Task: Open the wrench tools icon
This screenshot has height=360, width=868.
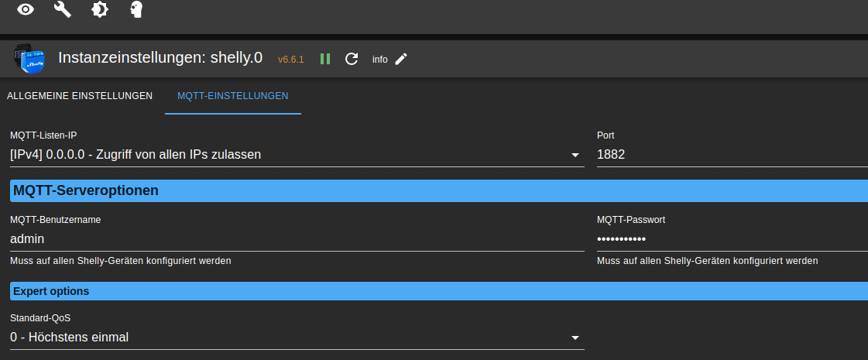Action: (x=63, y=9)
